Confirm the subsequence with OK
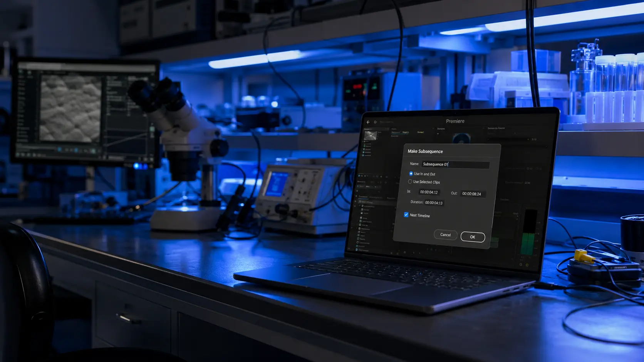644x362 pixels. [473, 237]
